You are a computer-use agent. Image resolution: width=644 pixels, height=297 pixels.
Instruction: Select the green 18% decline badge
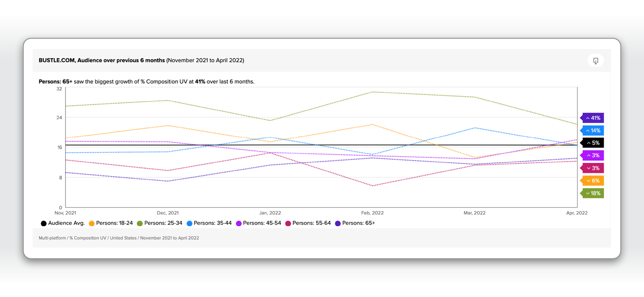pos(592,193)
